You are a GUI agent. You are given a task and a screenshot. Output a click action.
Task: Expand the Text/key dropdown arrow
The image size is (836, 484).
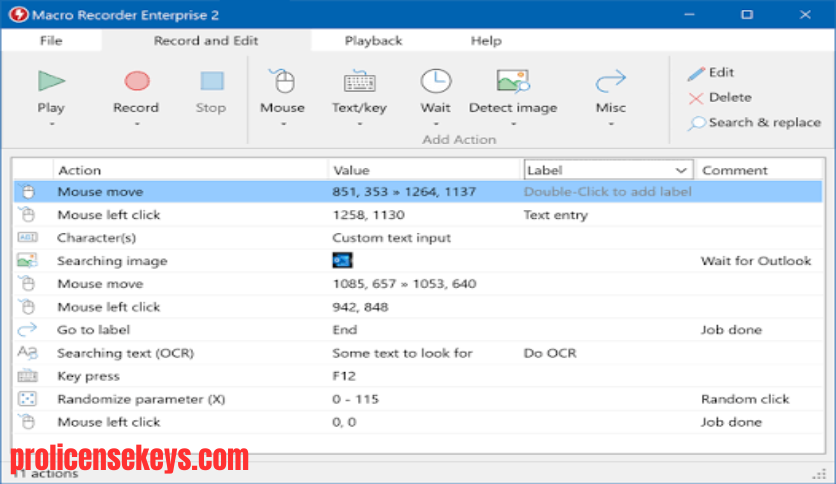(359, 124)
